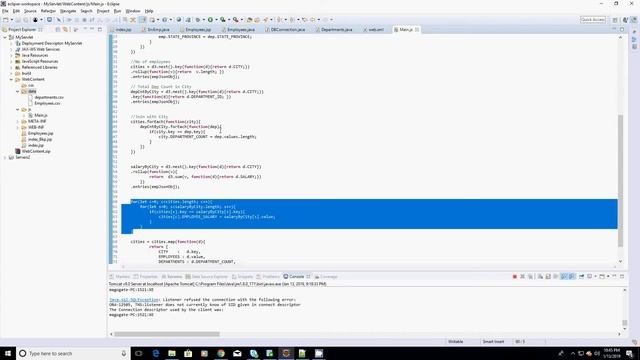640x360 pixels.
Task: Expand JAX-WS Web Services node
Action: (x=11, y=49)
